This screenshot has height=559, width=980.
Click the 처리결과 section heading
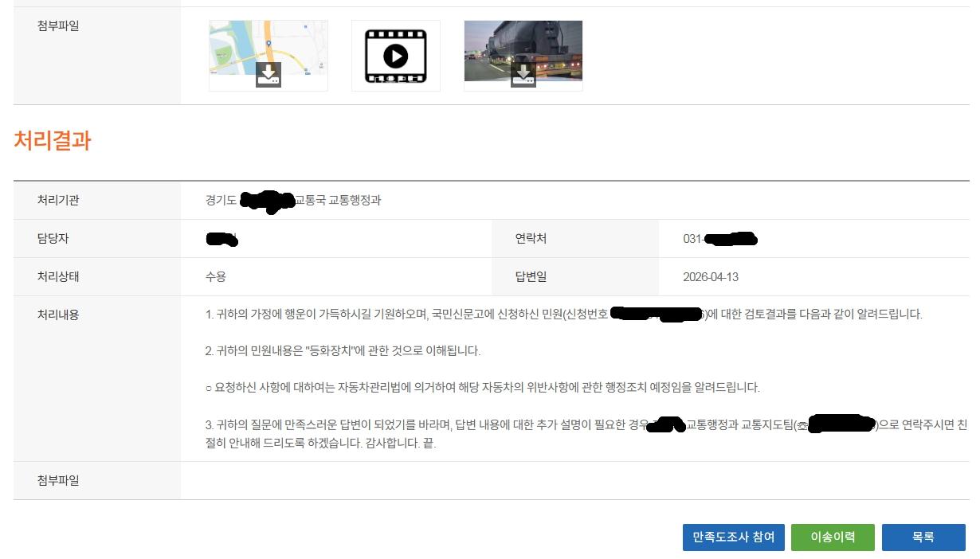(52, 141)
